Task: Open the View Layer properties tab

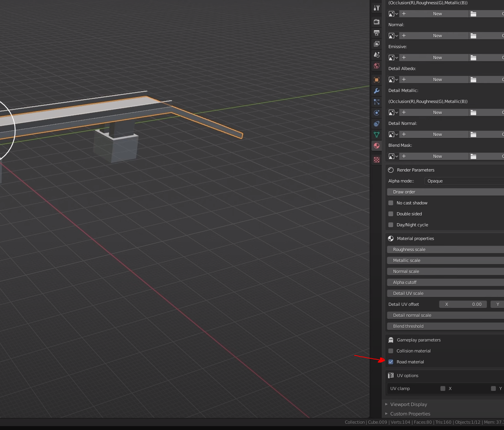Action: tap(377, 44)
